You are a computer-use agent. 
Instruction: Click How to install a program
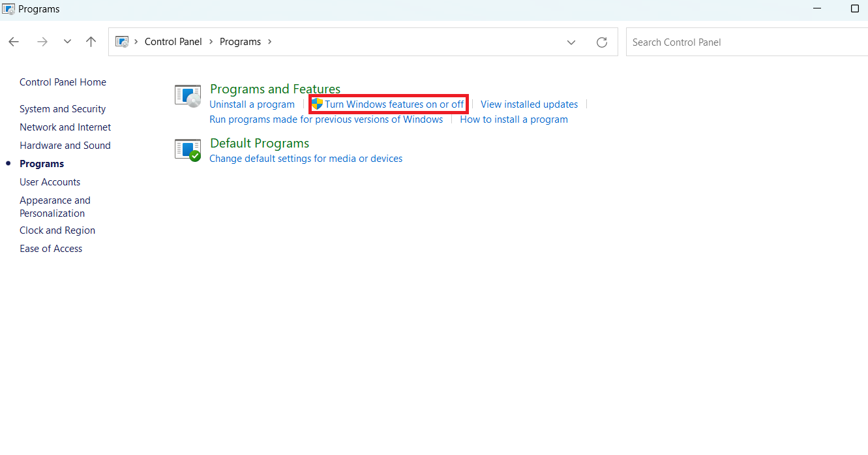click(514, 119)
